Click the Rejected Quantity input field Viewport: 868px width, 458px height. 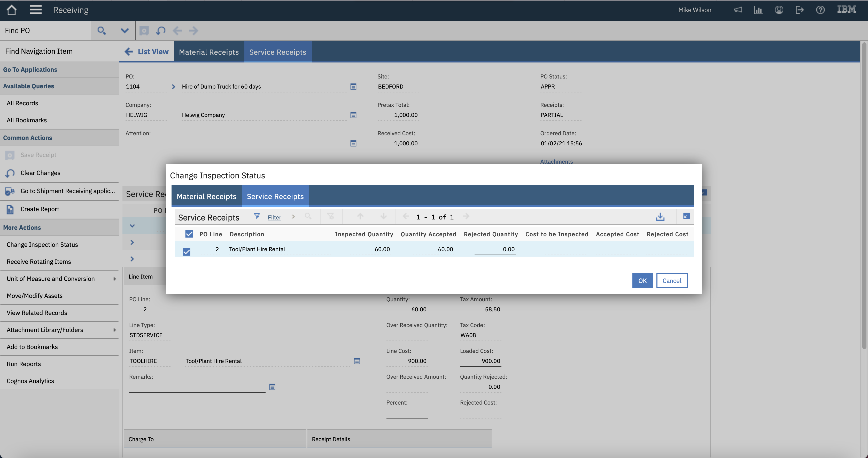click(x=495, y=249)
